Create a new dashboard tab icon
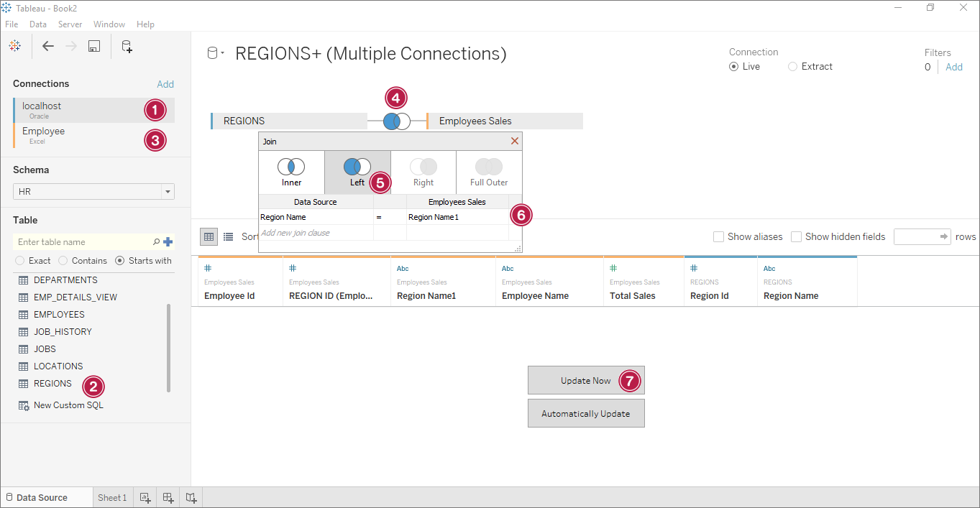 168,497
